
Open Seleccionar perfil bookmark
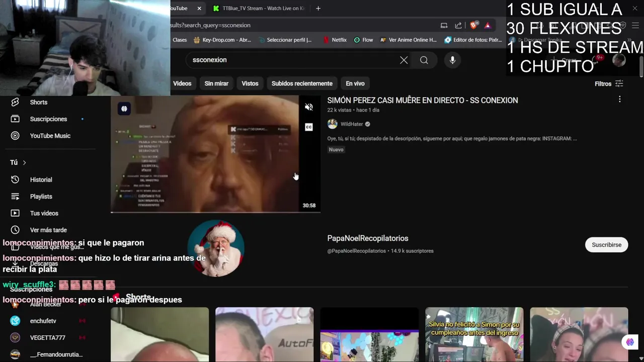(x=285, y=40)
